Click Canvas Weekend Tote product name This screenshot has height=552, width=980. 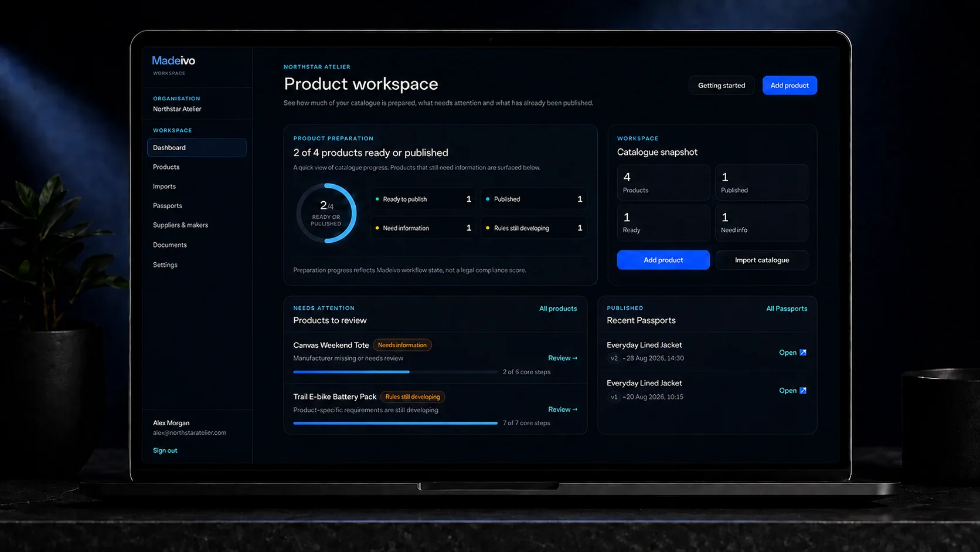(x=331, y=345)
